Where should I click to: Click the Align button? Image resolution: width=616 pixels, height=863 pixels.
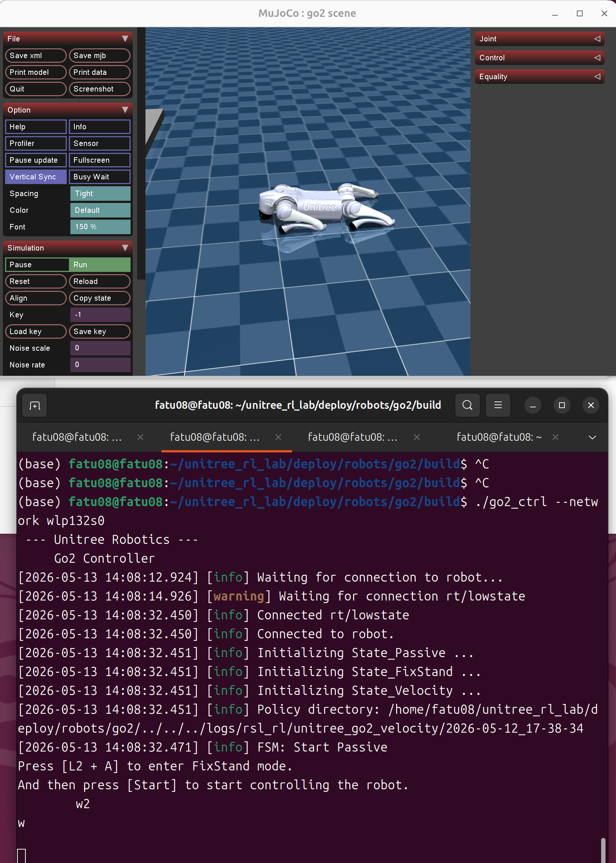[x=36, y=298]
